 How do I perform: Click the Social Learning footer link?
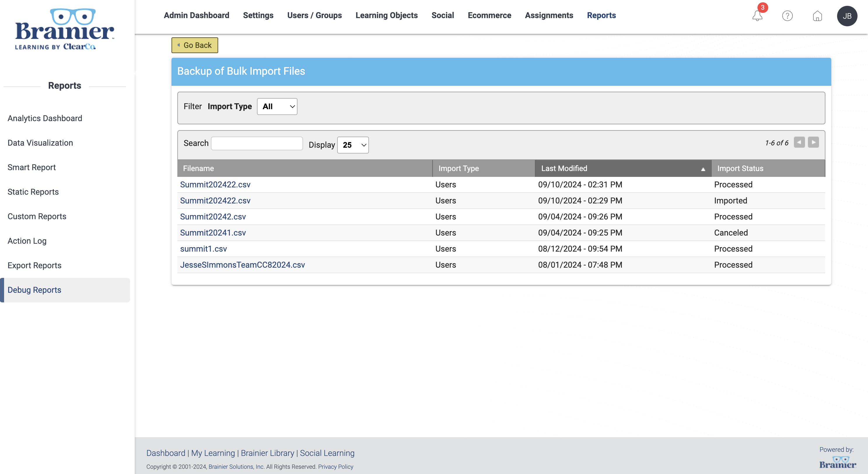click(327, 453)
